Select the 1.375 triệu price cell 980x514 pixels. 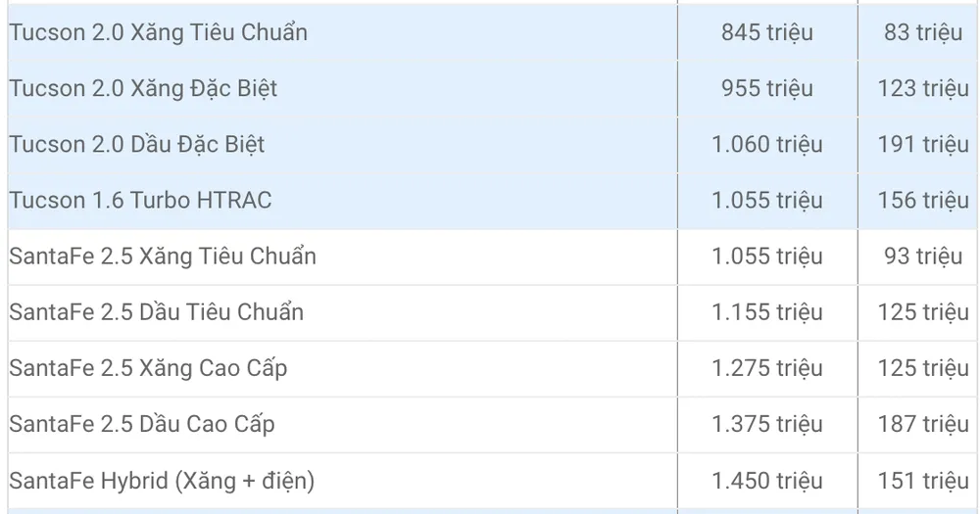766,424
